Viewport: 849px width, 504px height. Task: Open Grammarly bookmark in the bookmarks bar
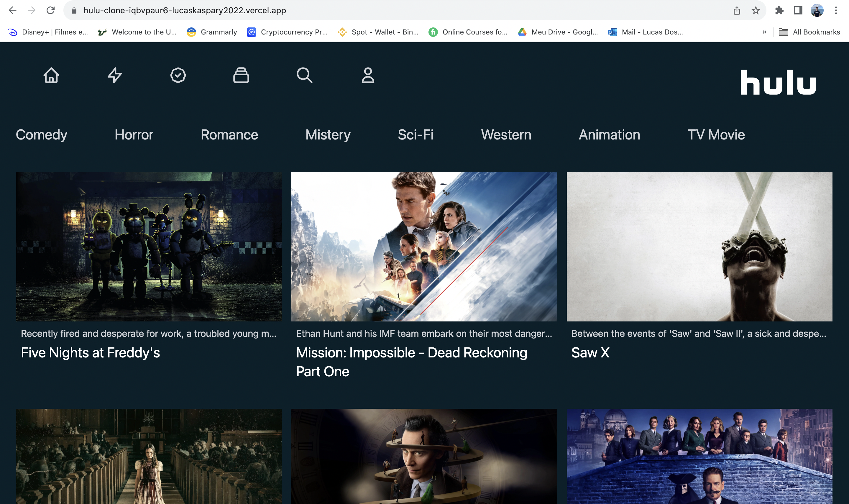tap(212, 32)
